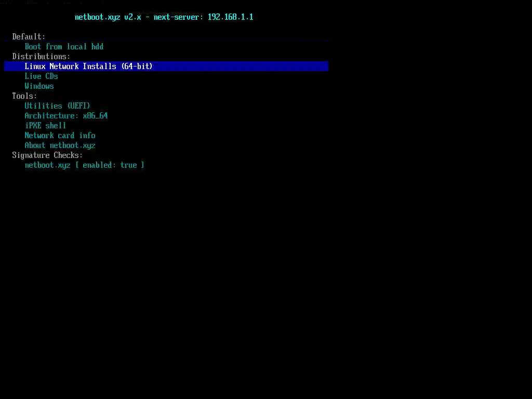Click the netboot.xyz v2.x title text
The height and width of the screenshot is (399, 532).
click(x=108, y=17)
